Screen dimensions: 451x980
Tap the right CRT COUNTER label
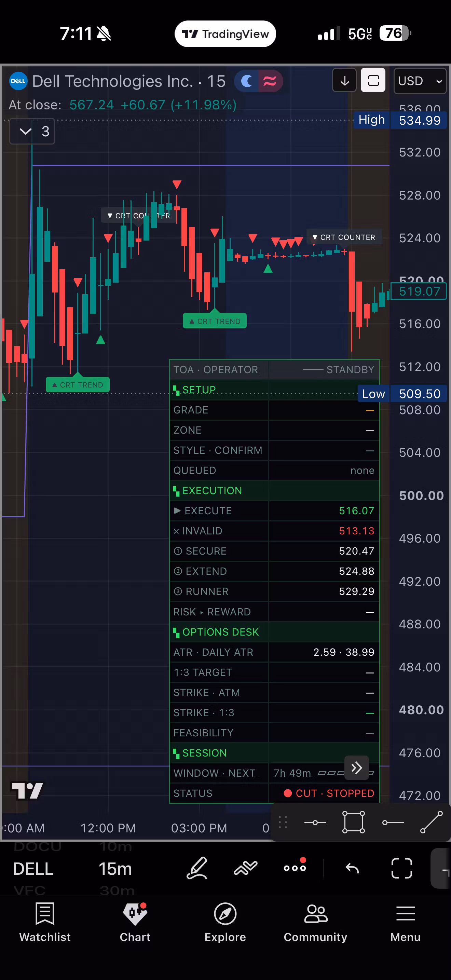(344, 237)
